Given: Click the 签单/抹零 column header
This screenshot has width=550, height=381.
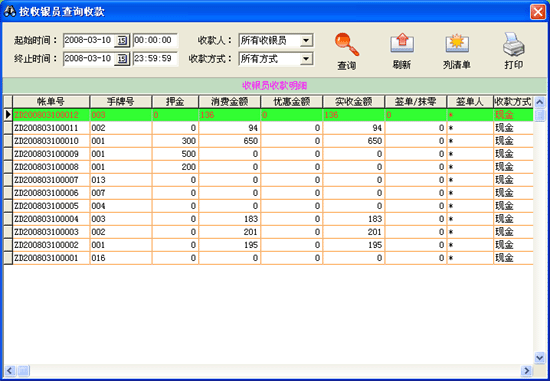Looking at the screenshot, I should (x=416, y=102).
